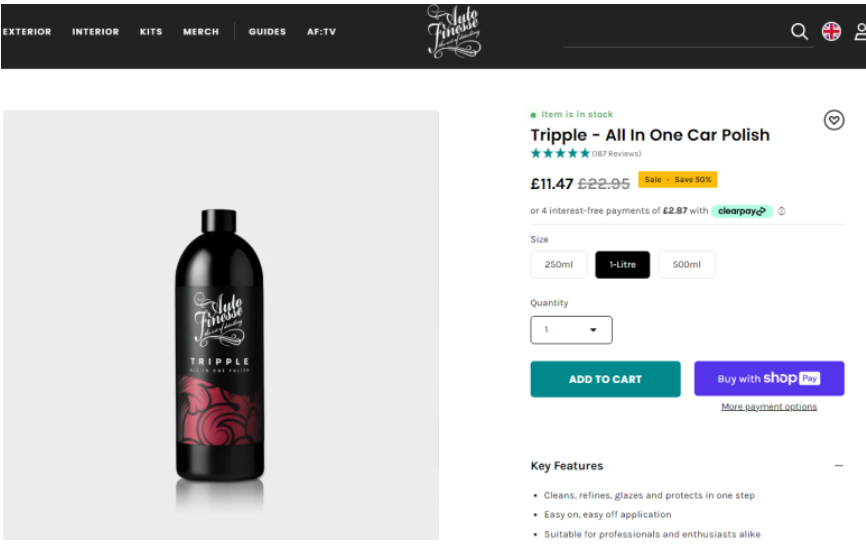Collapse the Key Features section
The width and height of the screenshot is (866, 547).
pyautogui.click(x=838, y=466)
